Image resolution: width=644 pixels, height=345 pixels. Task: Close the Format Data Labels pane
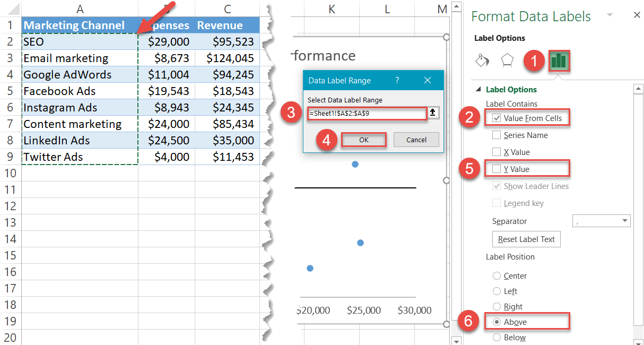[x=637, y=15]
